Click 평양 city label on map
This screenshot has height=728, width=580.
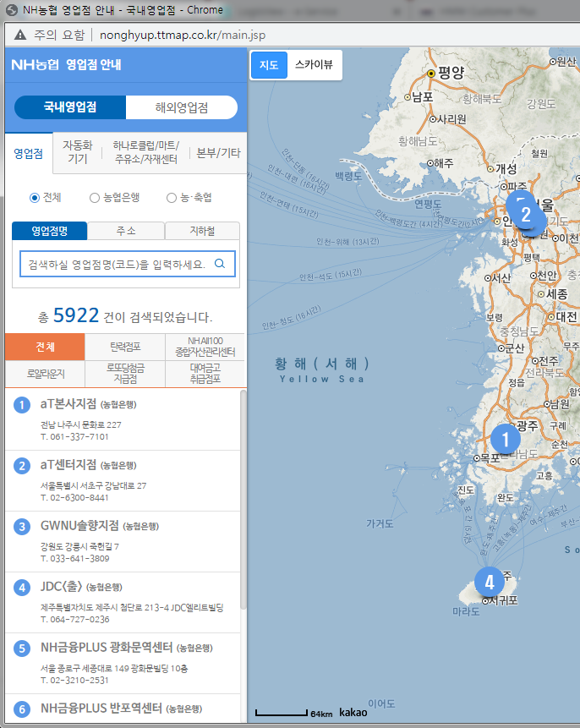point(451,73)
